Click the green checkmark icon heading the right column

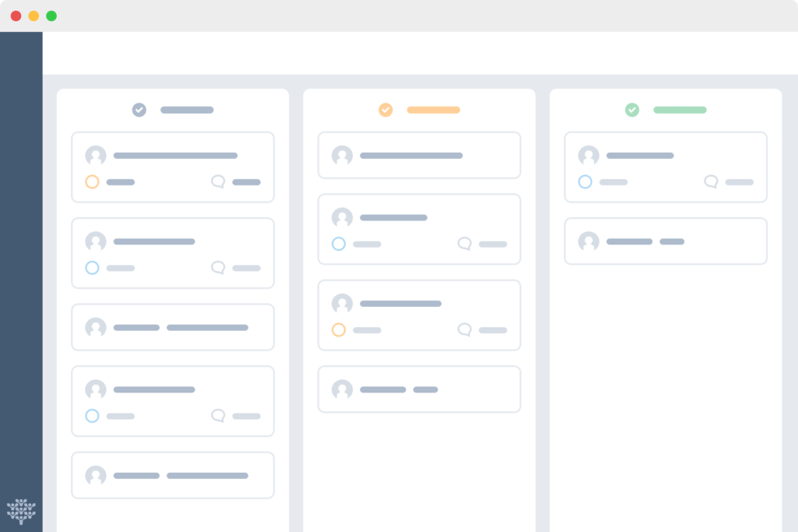[632, 110]
